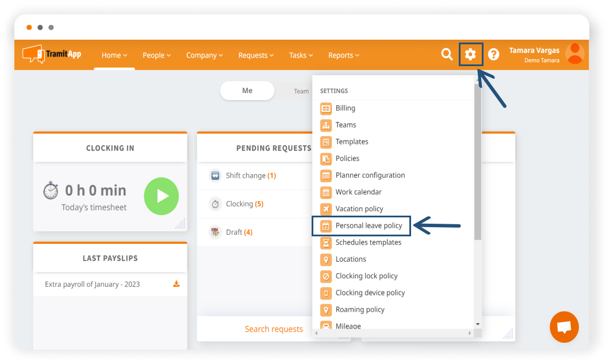The image size is (610, 364).
Task: Open the chat support bubble
Action: (x=564, y=327)
